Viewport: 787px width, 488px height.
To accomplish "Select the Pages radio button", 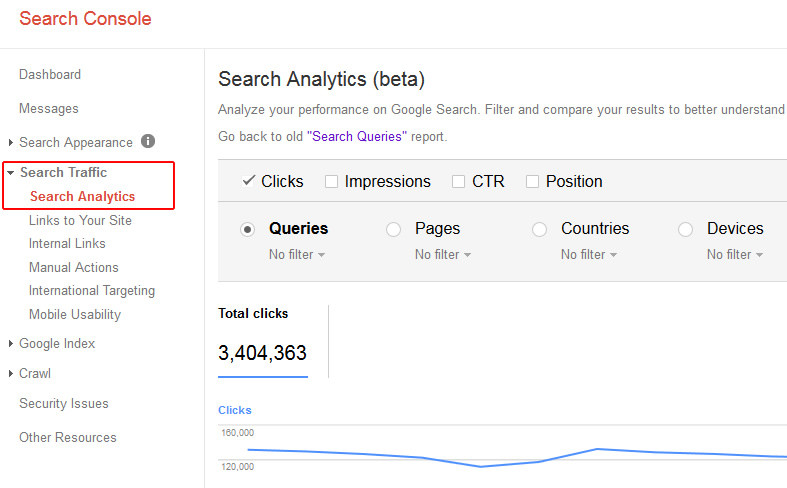I will [x=394, y=229].
